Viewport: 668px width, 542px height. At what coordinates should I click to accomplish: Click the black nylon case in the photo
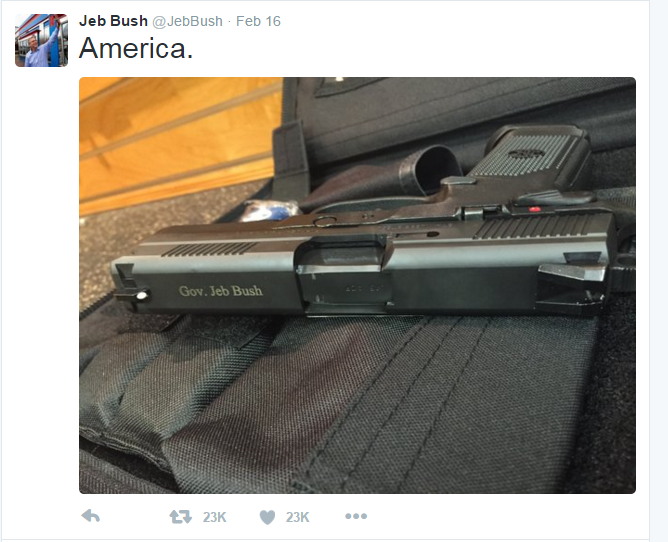(341, 405)
